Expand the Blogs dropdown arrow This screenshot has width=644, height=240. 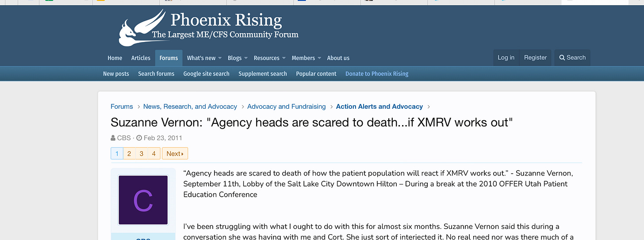246,58
